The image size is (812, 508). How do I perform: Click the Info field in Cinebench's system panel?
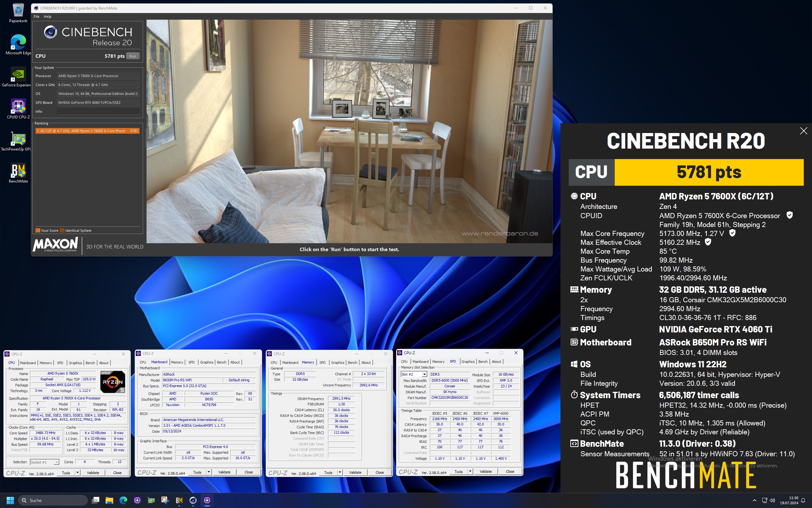(98, 111)
